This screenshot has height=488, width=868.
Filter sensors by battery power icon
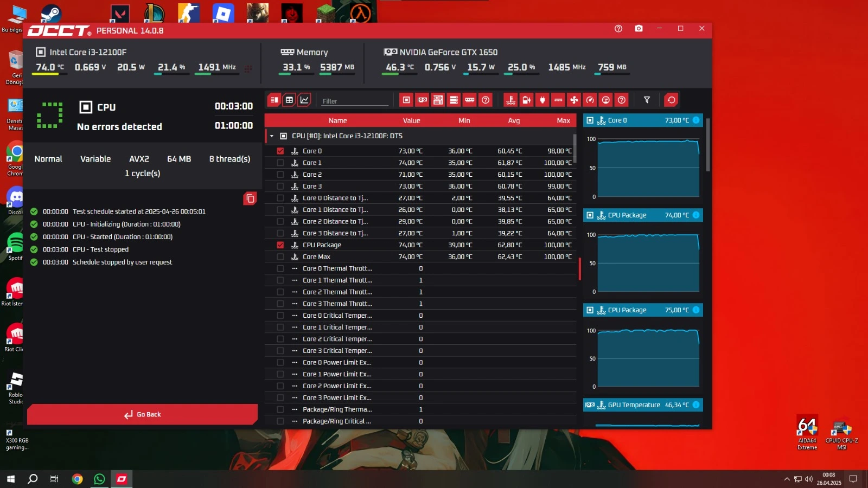526,100
